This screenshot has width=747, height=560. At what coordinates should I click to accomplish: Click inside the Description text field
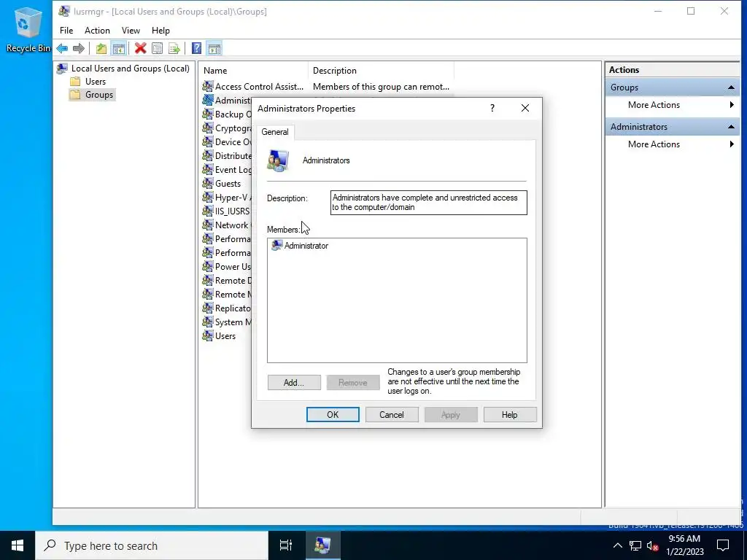(429, 203)
